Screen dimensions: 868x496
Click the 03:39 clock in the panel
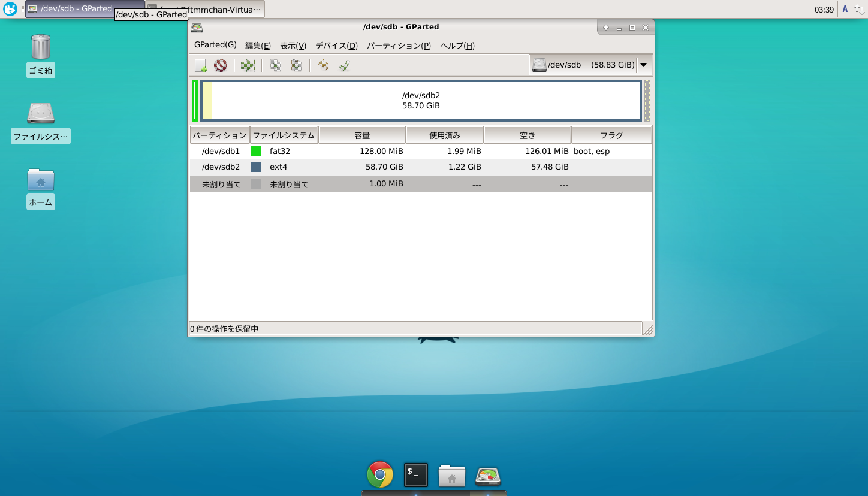pos(824,10)
